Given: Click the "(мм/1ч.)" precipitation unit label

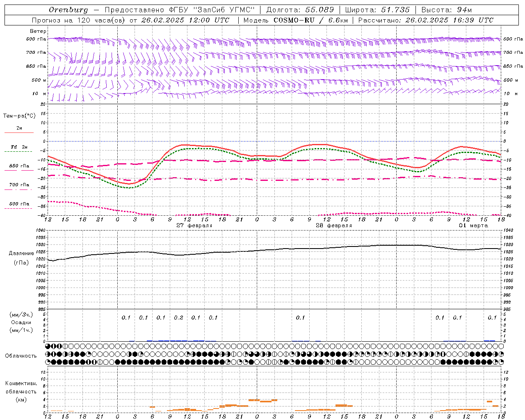Looking at the screenshot, I should pyautogui.click(x=21, y=330).
